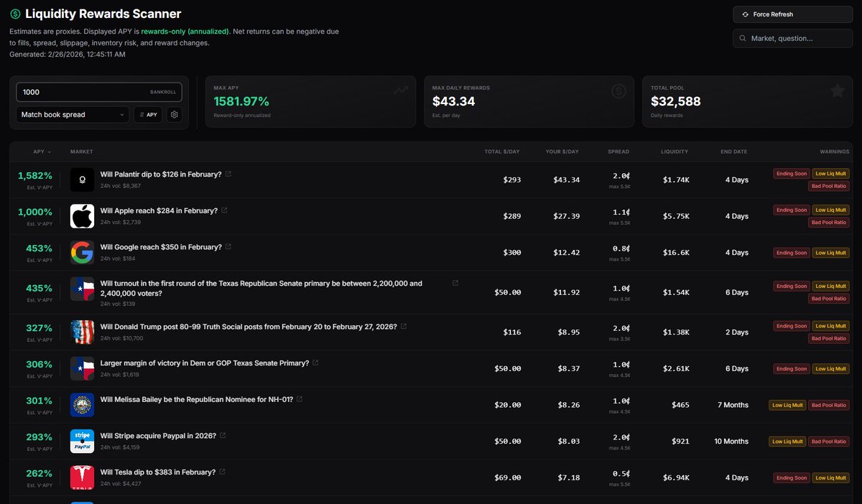Open external link for Google $350 market
The width and height of the screenshot is (862, 504).
click(x=228, y=246)
